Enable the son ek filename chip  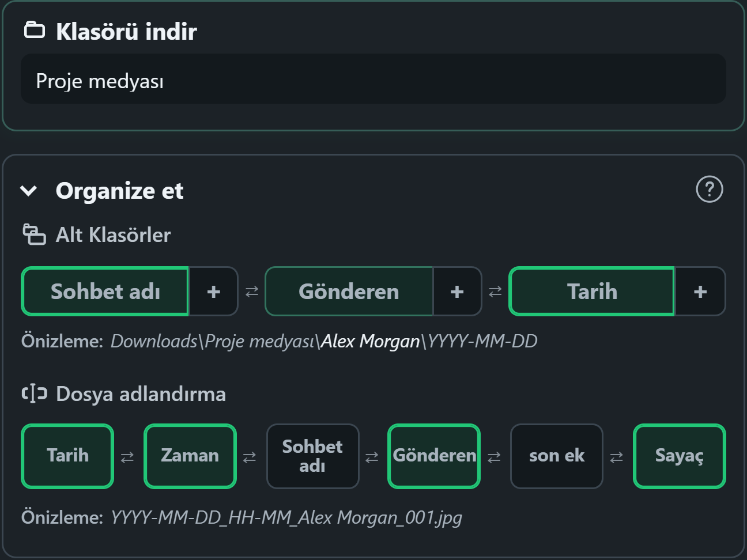pos(557,456)
